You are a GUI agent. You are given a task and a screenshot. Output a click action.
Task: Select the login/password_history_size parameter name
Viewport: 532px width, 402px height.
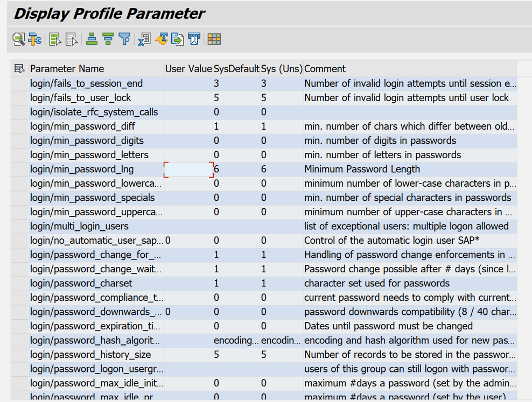pos(90,355)
